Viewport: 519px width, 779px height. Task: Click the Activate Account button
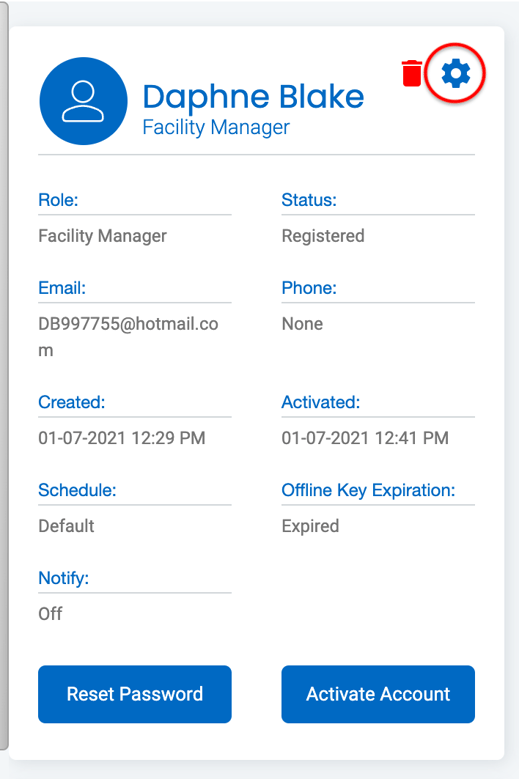click(x=378, y=694)
